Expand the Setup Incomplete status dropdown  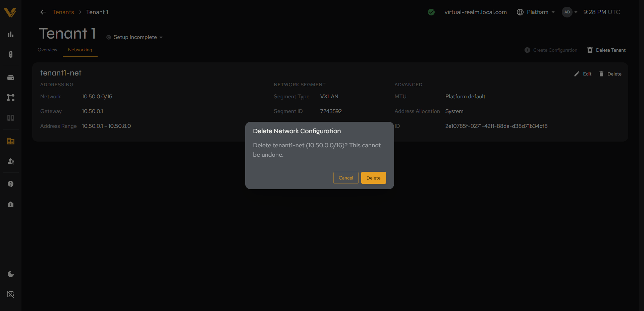(x=135, y=37)
